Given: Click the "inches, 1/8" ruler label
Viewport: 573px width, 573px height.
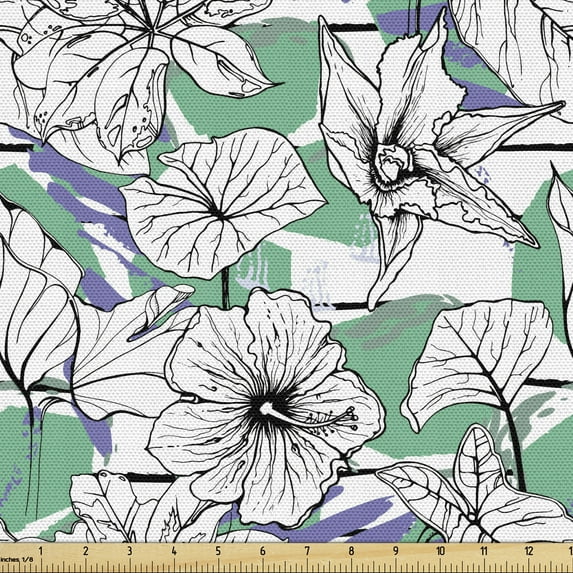Looking at the screenshot, I should 16,559.
